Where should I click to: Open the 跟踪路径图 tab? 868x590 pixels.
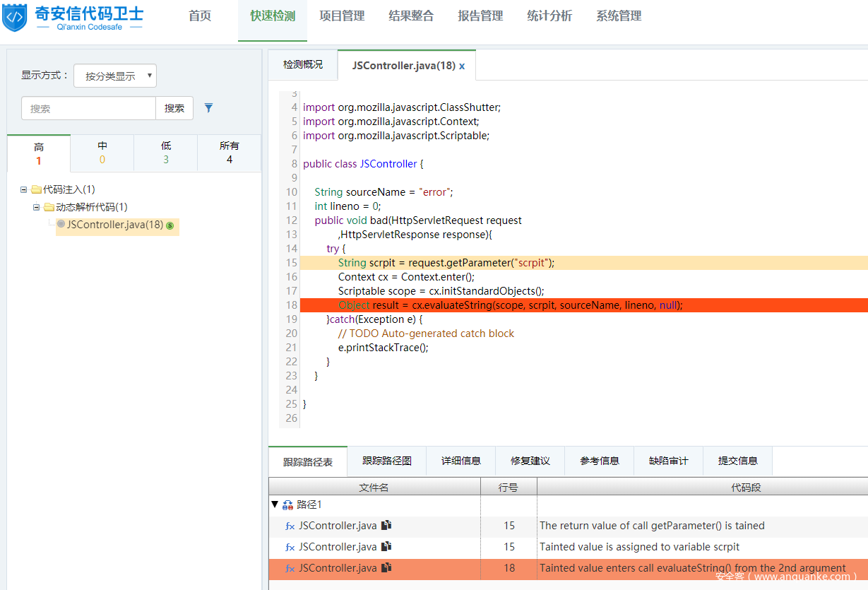(x=386, y=461)
